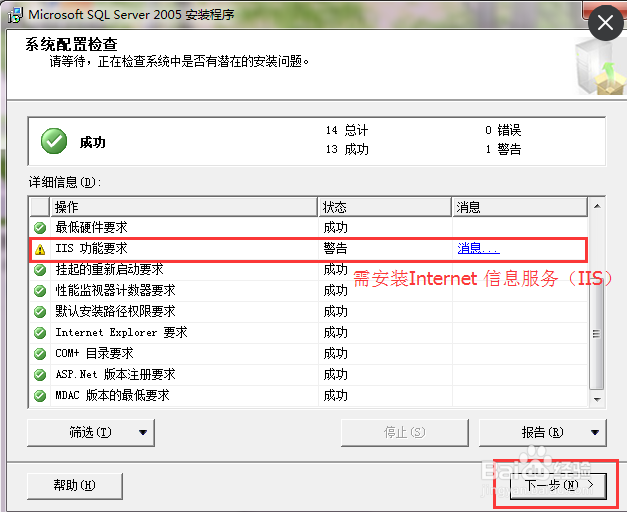The width and height of the screenshot is (627, 512).
Task: Click the scroll up arrow of details list
Action: pyautogui.click(x=597, y=206)
